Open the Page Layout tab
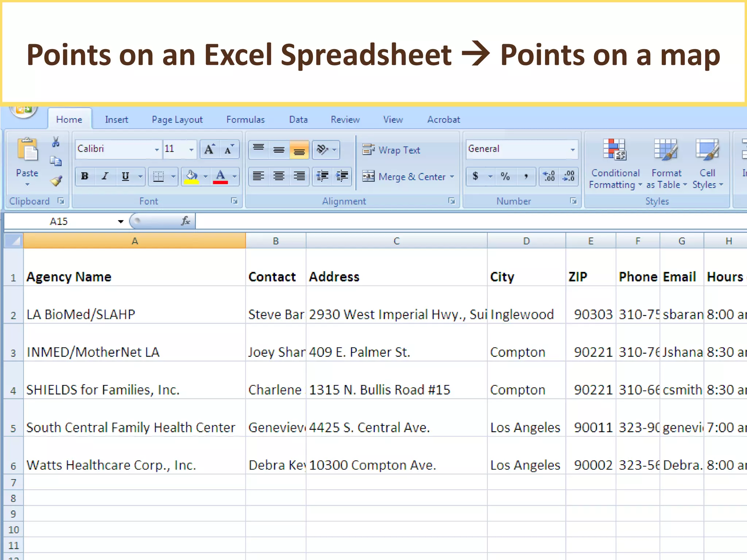747x560 pixels. (x=177, y=119)
